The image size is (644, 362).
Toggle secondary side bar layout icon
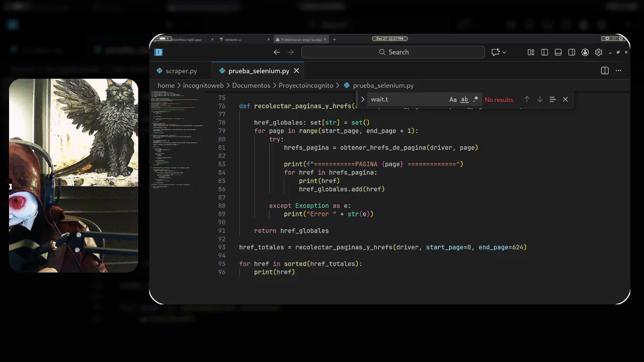(x=572, y=52)
